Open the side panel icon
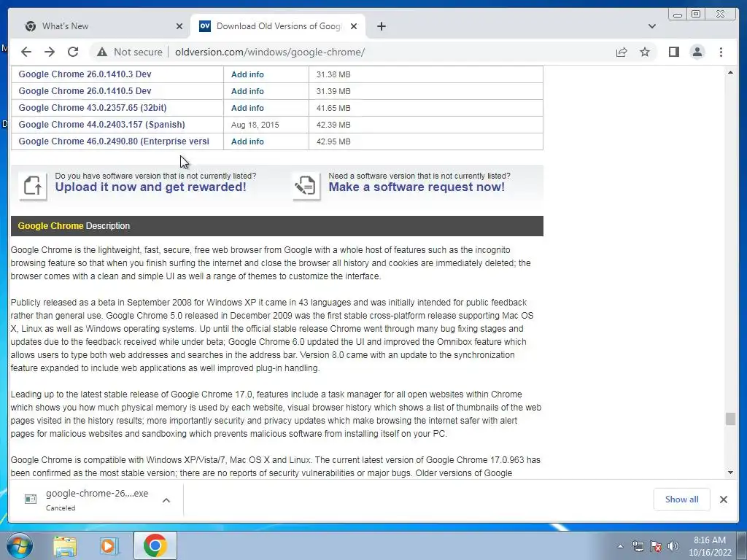747x560 pixels. coord(673,52)
